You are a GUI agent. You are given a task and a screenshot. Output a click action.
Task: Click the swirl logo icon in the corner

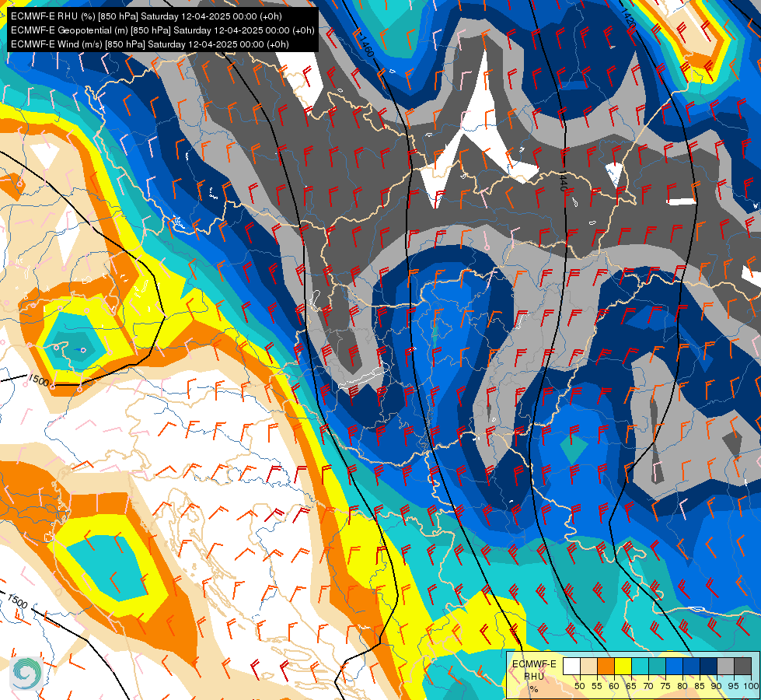pos(26,673)
